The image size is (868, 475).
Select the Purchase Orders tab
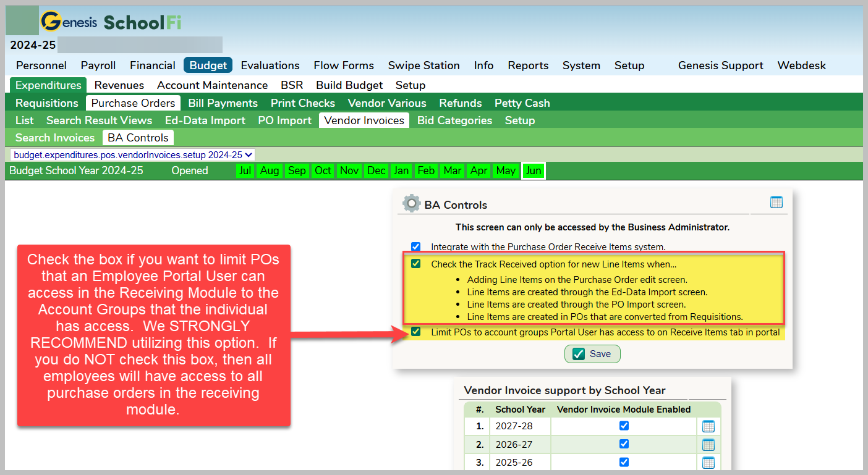(134, 103)
